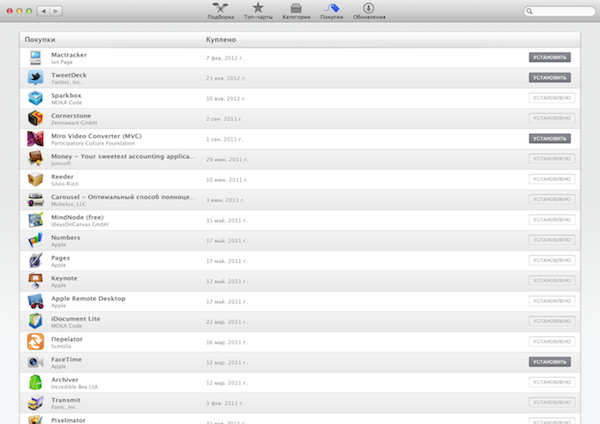The image size is (600, 424).
Task: Click the Keynote podium icon
Action: (36, 280)
